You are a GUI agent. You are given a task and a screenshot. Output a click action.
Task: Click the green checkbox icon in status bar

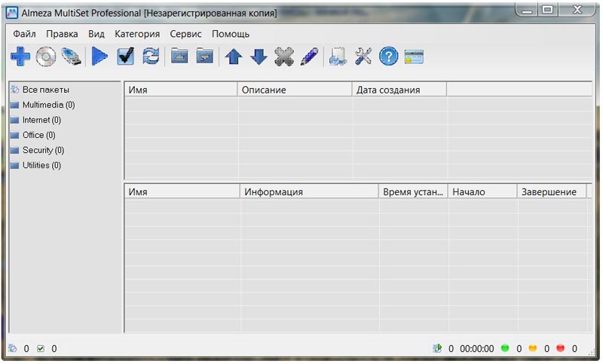click(x=41, y=348)
